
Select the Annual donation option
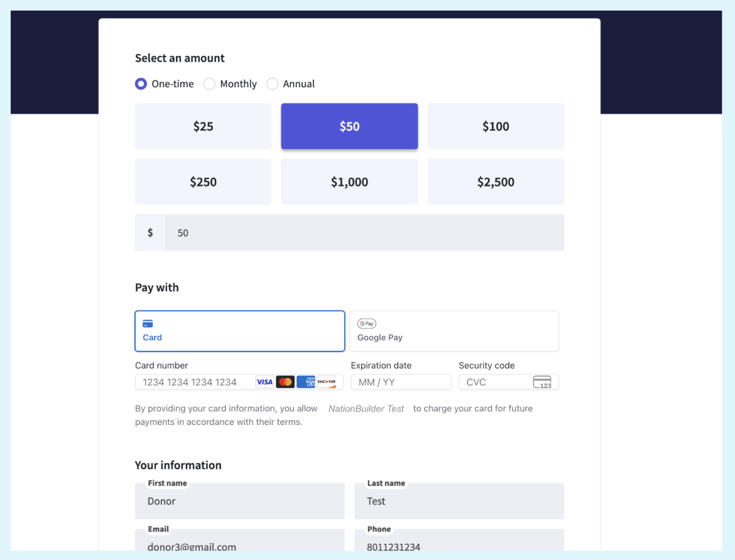[273, 84]
